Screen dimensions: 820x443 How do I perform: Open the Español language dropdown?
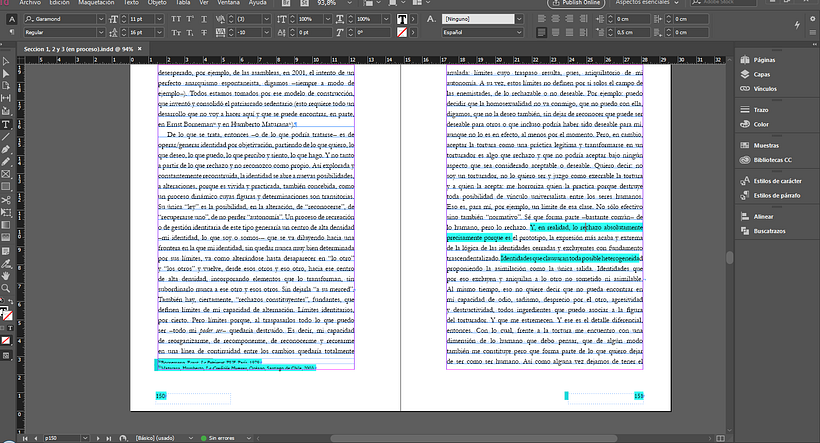pos(519,32)
